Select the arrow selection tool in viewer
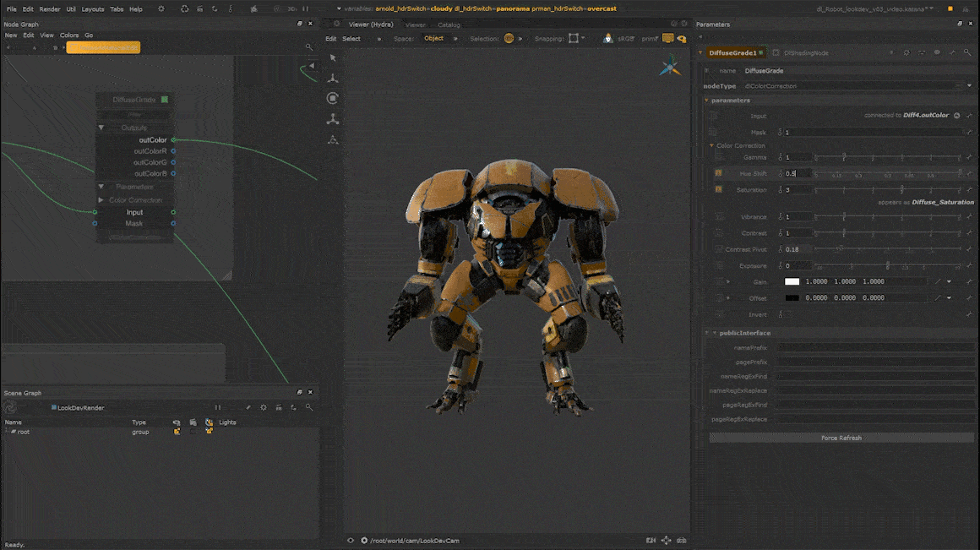Screen dimensions: 980x550 pos(333,57)
